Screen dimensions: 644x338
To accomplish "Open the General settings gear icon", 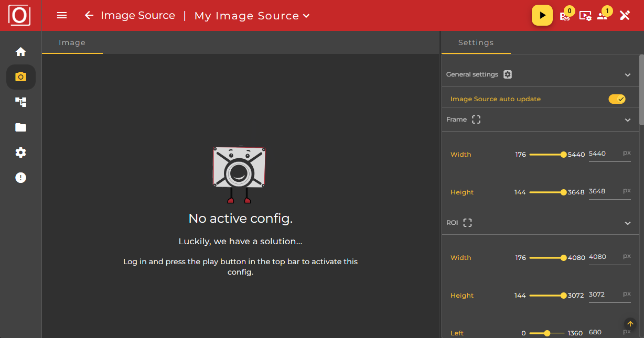I will pos(507,74).
